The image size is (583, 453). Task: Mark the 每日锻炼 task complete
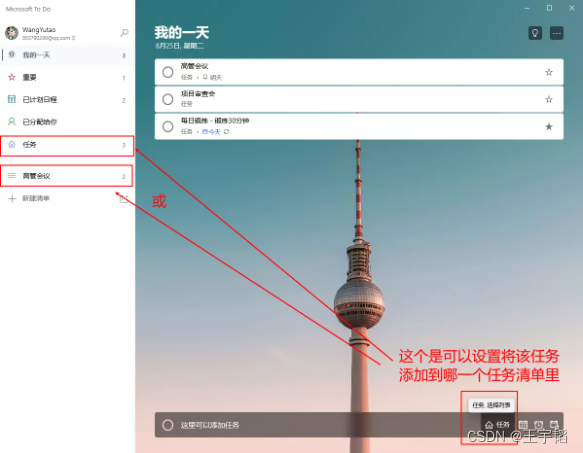[x=168, y=126]
